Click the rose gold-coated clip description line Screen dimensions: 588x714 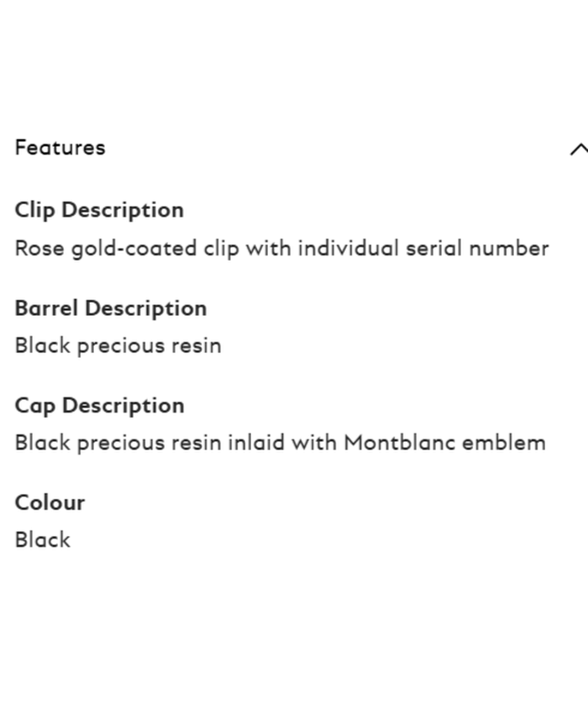coord(281,249)
